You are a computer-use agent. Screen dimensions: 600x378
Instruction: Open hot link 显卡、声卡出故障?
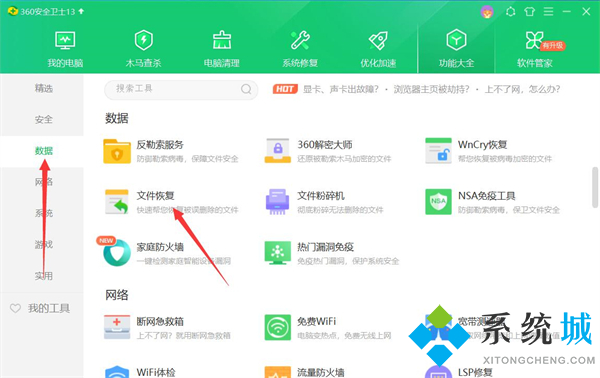point(341,90)
